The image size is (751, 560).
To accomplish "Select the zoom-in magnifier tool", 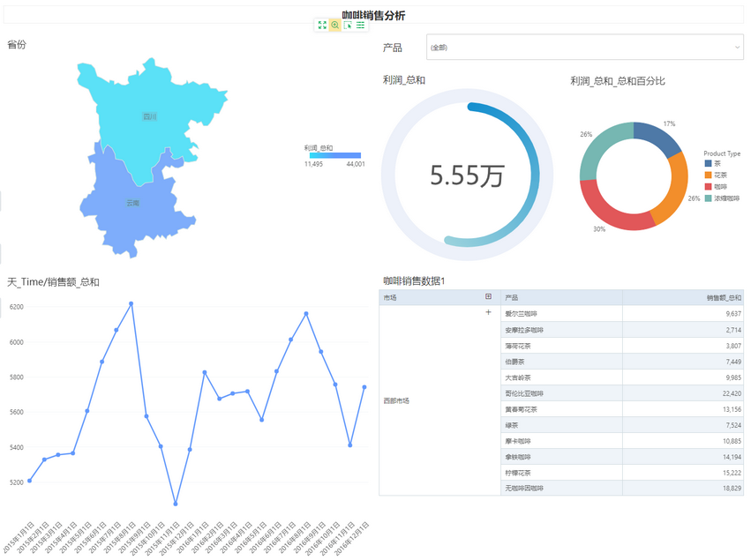I will [335, 26].
